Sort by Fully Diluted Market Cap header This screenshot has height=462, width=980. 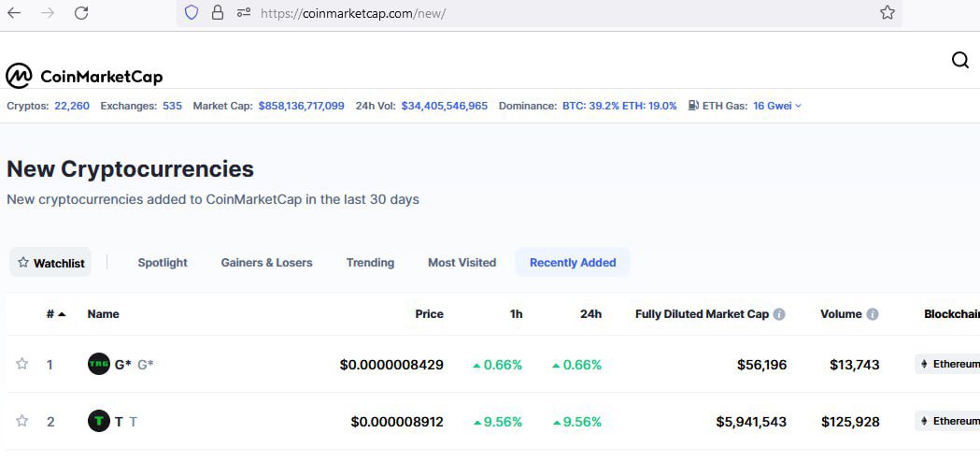tap(702, 314)
